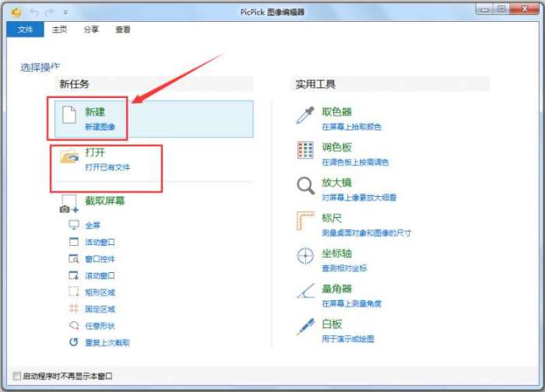
Task: Select 全屏 capture option
Action: tap(93, 225)
